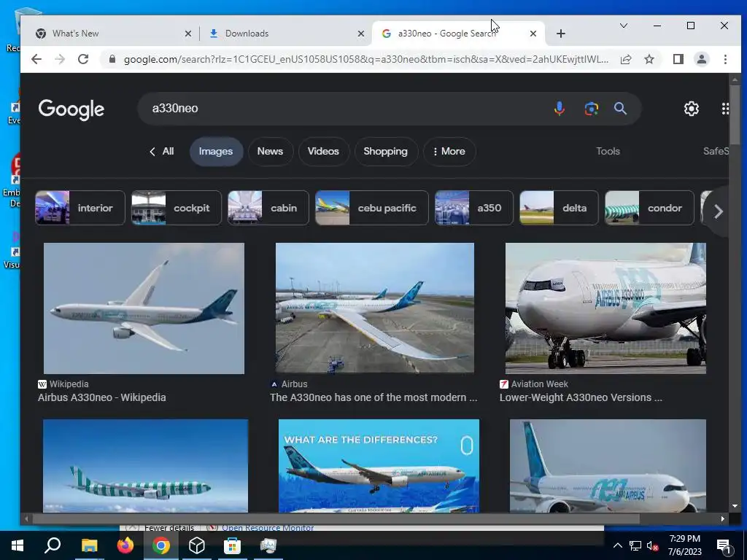Open the Aviation Week image thumbnail
The image size is (747, 560).
tap(605, 308)
